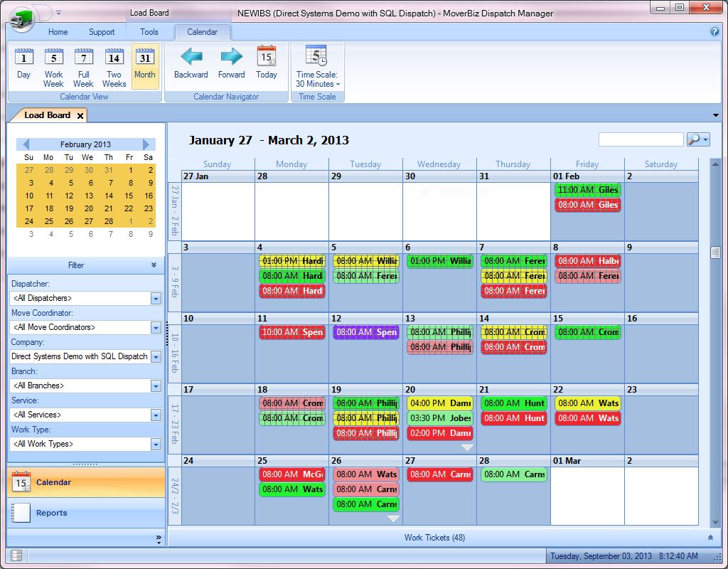The image size is (728, 569).
Task: Open the Tools ribbon tab
Action: (149, 32)
